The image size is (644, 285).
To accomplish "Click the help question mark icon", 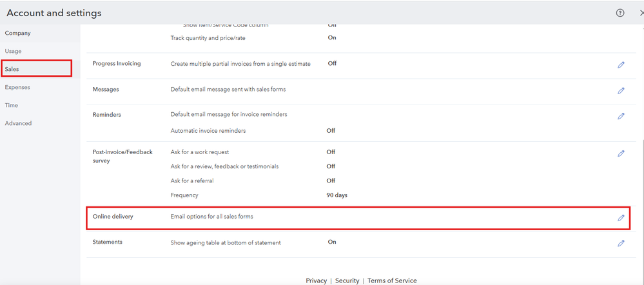I will click(620, 13).
